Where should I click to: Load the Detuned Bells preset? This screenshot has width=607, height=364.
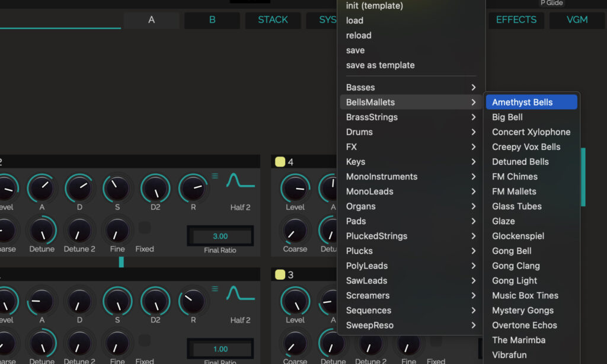point(532,162)
